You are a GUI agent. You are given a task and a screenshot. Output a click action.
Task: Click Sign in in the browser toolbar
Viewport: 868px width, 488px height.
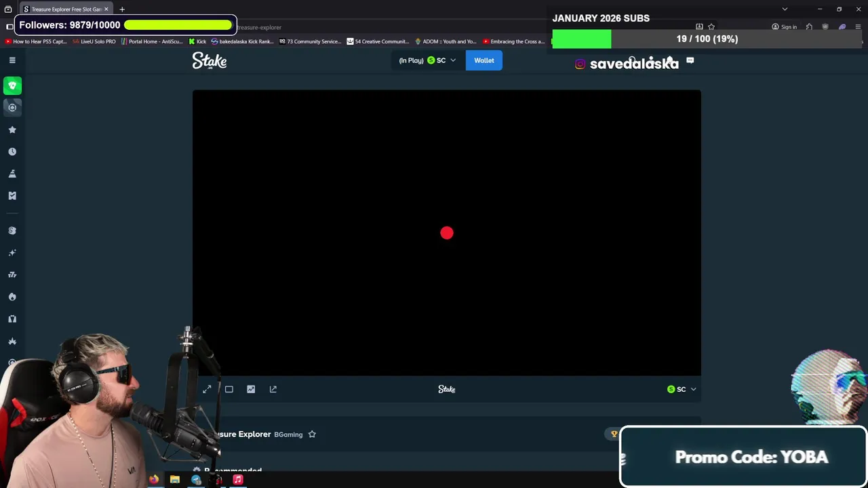[x=784, y=27]
